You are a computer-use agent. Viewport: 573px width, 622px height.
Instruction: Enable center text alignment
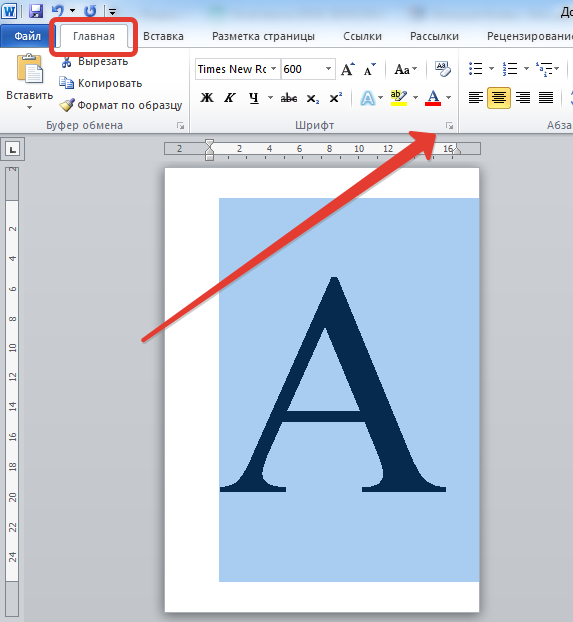click(498, 98)
